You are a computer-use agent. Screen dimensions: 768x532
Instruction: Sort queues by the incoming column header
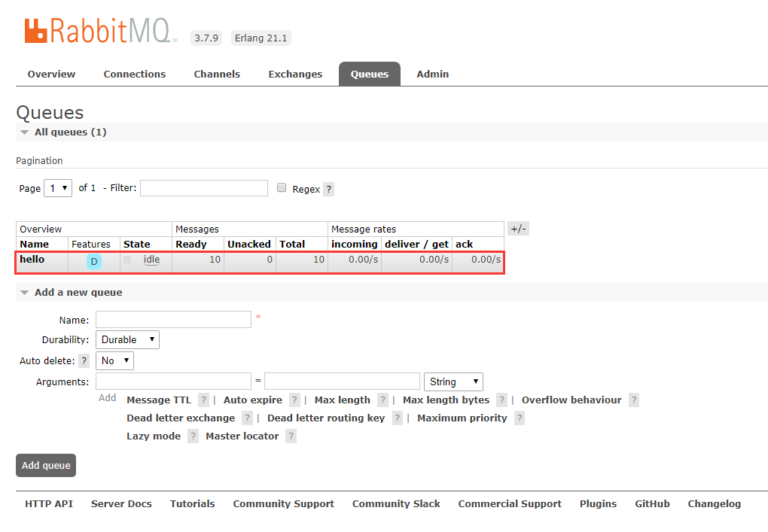[354, 245]
